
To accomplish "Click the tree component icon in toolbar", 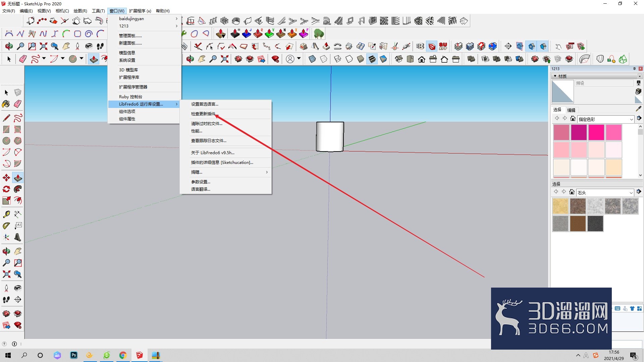I will tap(319, 34).
